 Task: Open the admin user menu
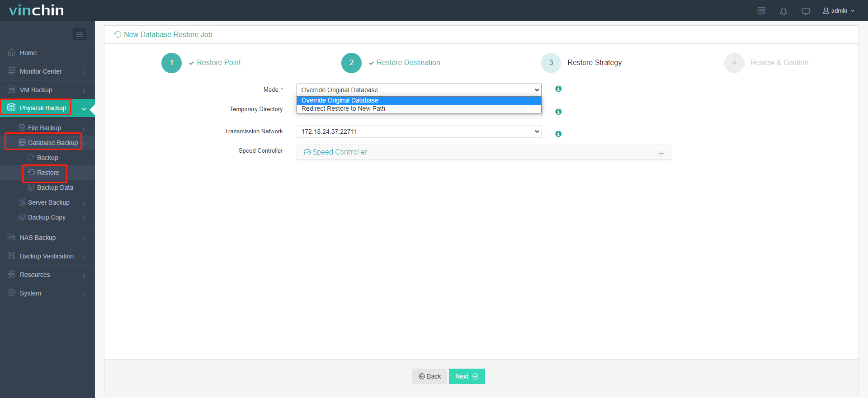[x=839, y=10]
